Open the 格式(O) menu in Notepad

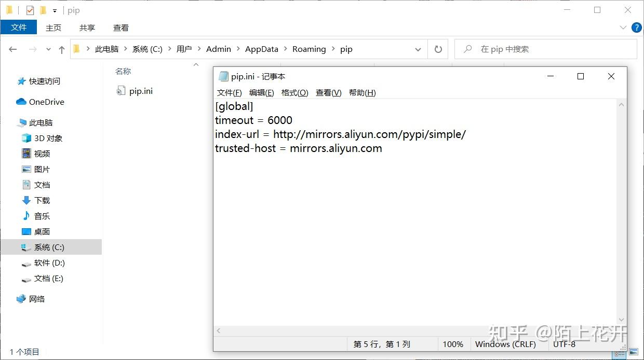click(x=294, y=92)
